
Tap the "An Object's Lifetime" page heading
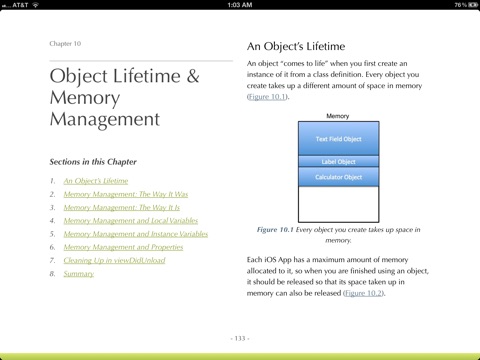296,46
